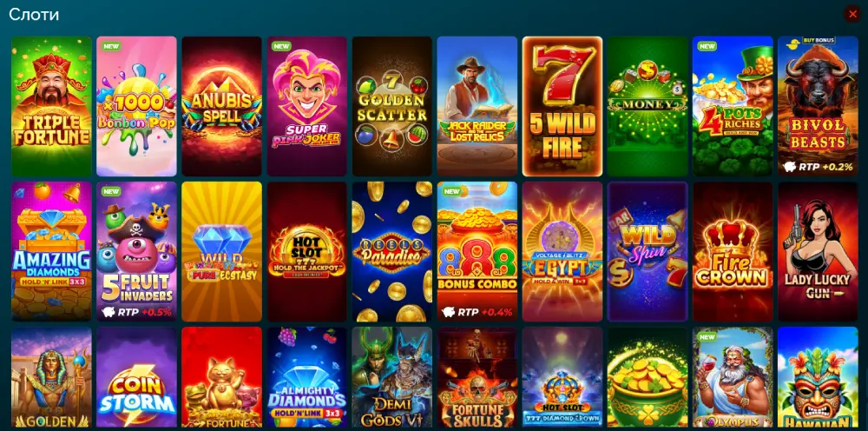Select the green Money slot tile
The height and width of the screenshot is (431, 868).
pyautogui.click(x=648, y=106)
